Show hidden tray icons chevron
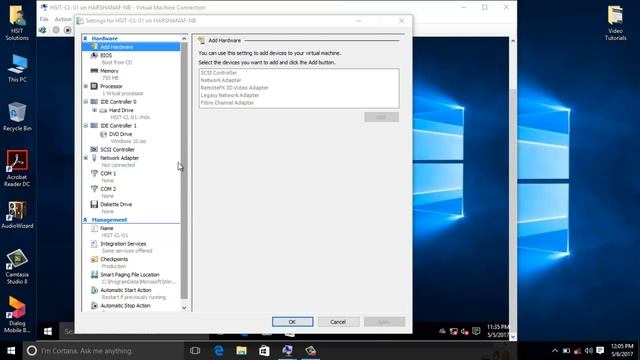This screenshot has width=640, height=360. (x=555, y=351)
